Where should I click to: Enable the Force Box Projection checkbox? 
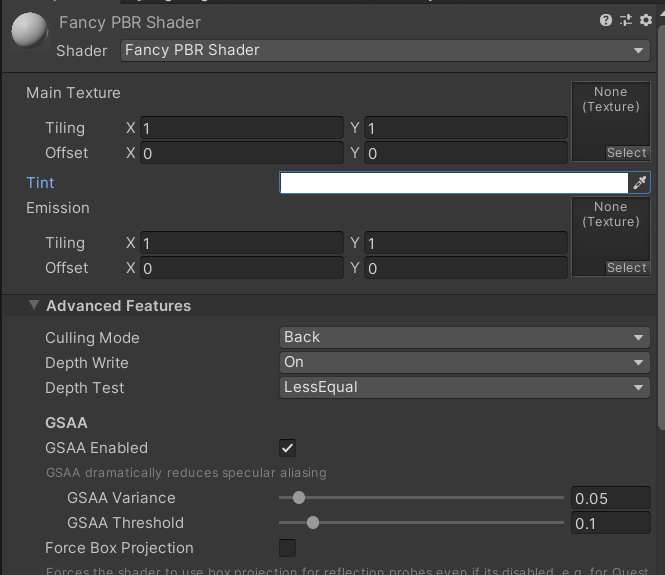click(x=288, y=548)
